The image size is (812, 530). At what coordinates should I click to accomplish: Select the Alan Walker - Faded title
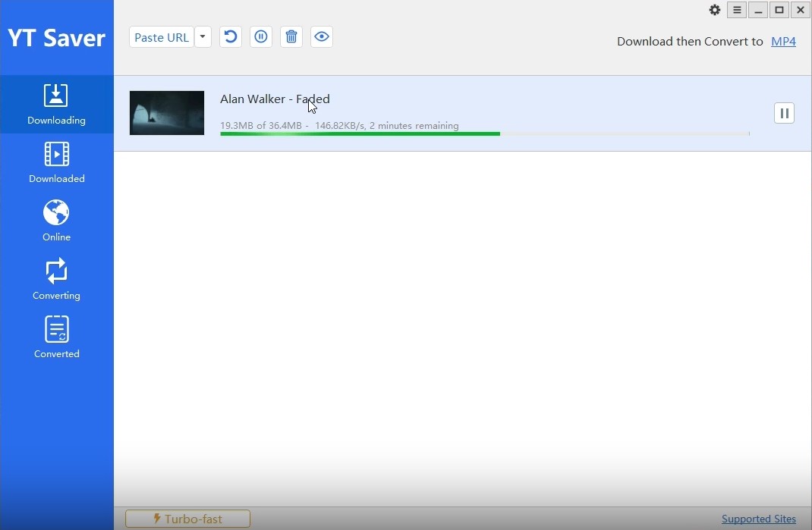(275, 99)
